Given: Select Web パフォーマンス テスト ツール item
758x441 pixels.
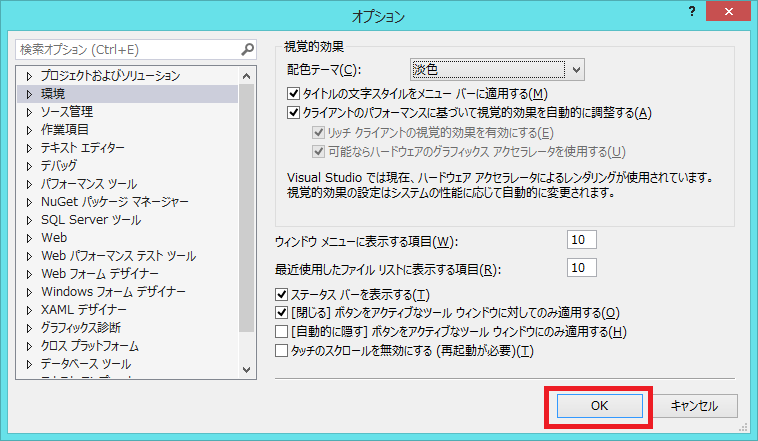Looking at the screenshot, I should (118, 256).
